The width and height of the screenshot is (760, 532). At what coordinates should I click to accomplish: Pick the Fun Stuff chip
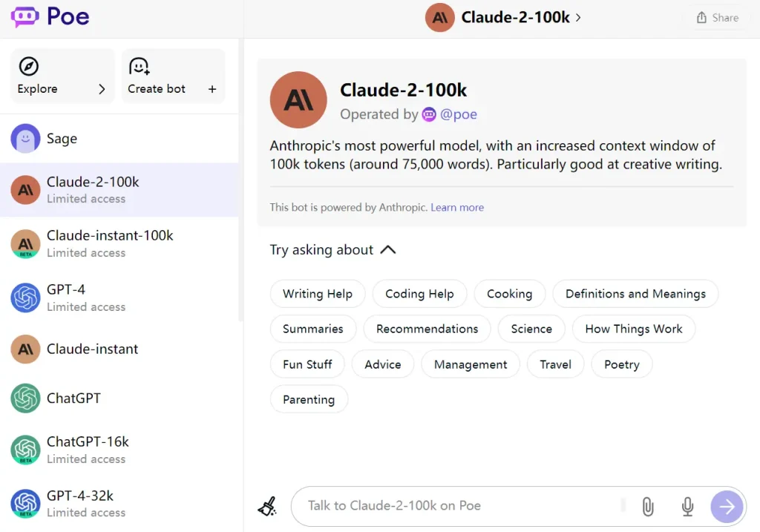(x=307, y=364)
